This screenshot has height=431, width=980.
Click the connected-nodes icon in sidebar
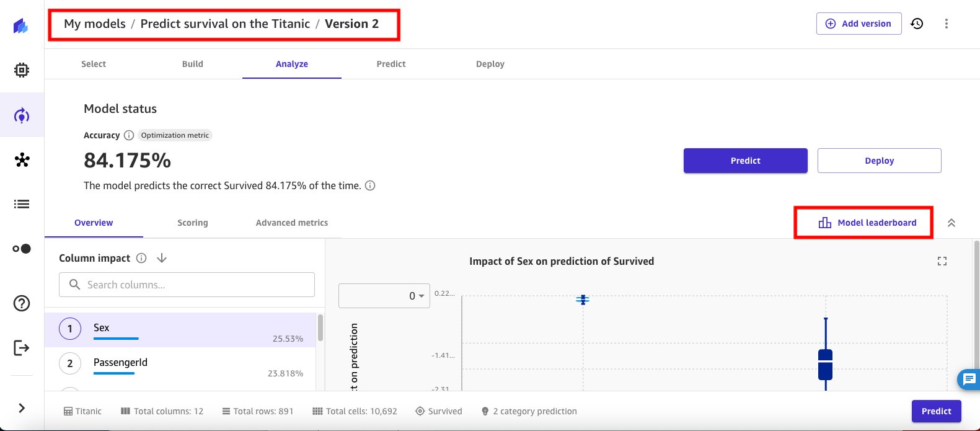coord(22,160)
